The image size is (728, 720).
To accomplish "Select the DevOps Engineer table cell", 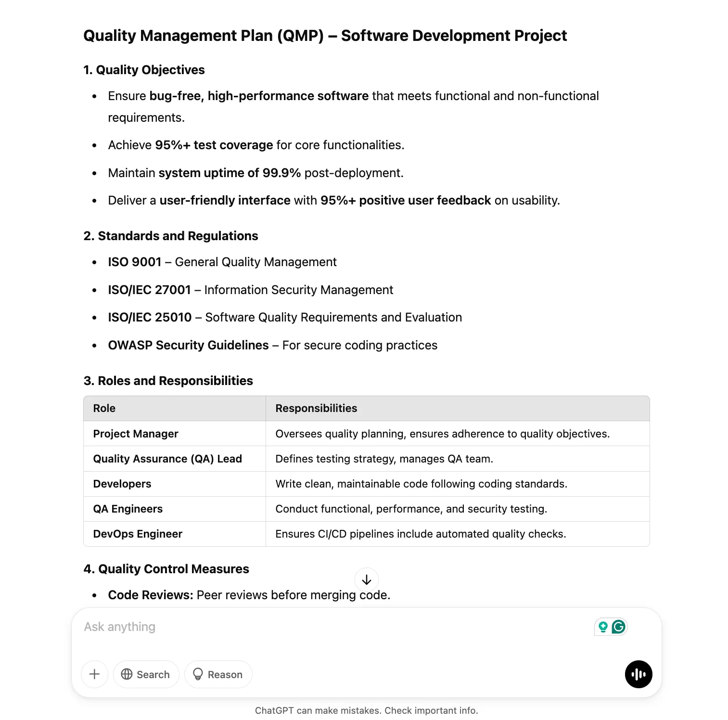I will [175, 534].
